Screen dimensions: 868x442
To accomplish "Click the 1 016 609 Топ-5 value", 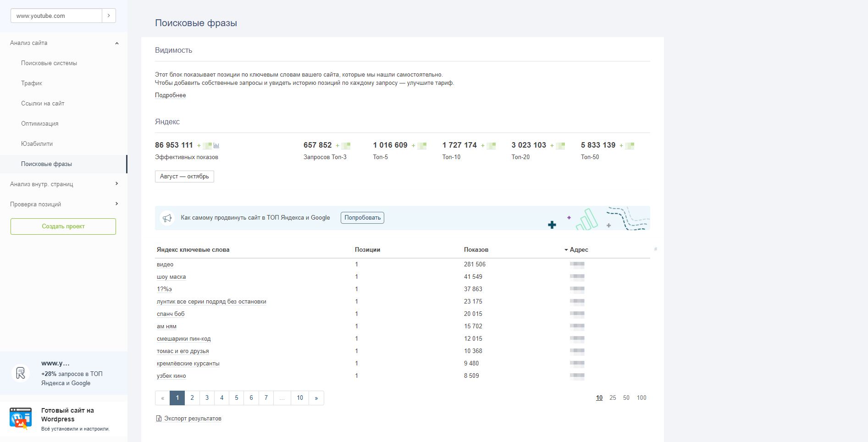I will (390, 145).
